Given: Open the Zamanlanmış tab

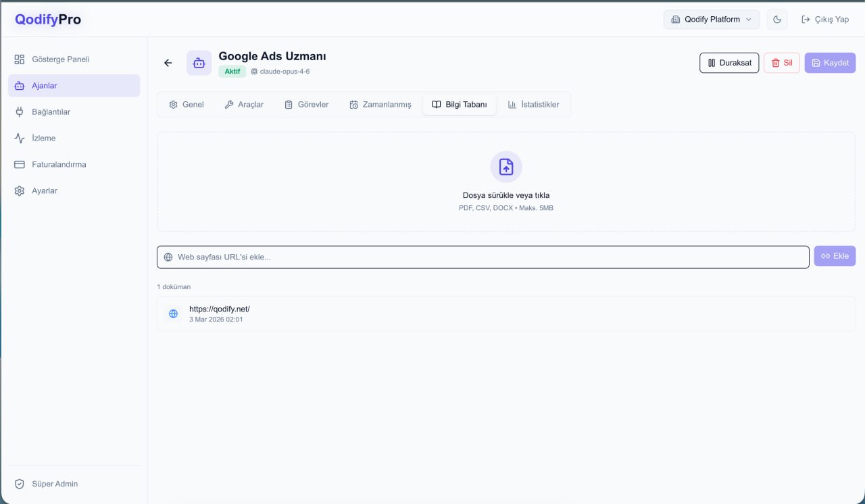Looking at the screenshot, I should [380, 105].
